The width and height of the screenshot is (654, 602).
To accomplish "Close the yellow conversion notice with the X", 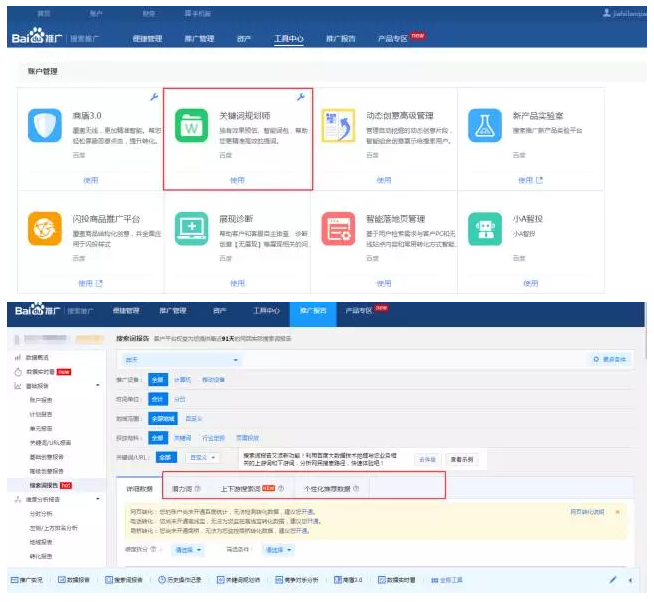I will (x=618, y=512).
